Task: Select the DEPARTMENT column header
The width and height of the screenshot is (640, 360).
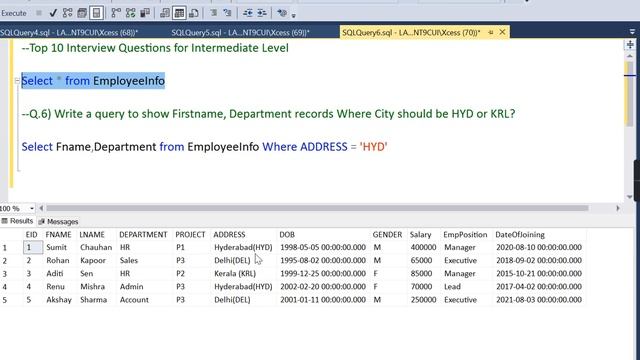Action: tap(143, 234)
